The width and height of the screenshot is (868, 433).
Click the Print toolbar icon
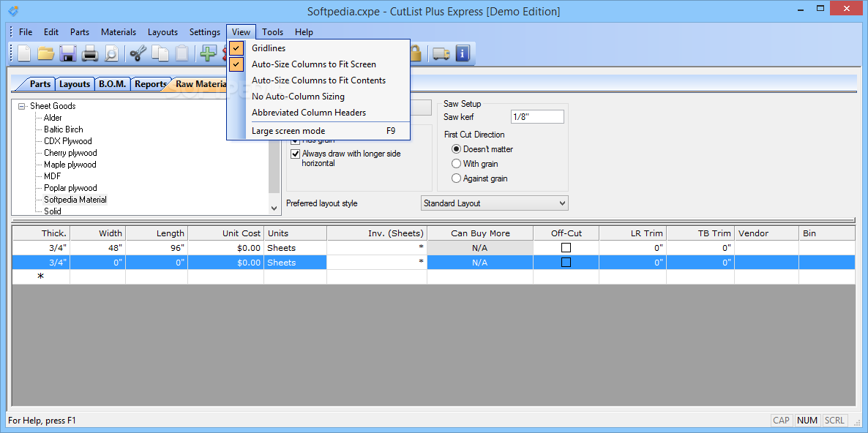(90, 53)
